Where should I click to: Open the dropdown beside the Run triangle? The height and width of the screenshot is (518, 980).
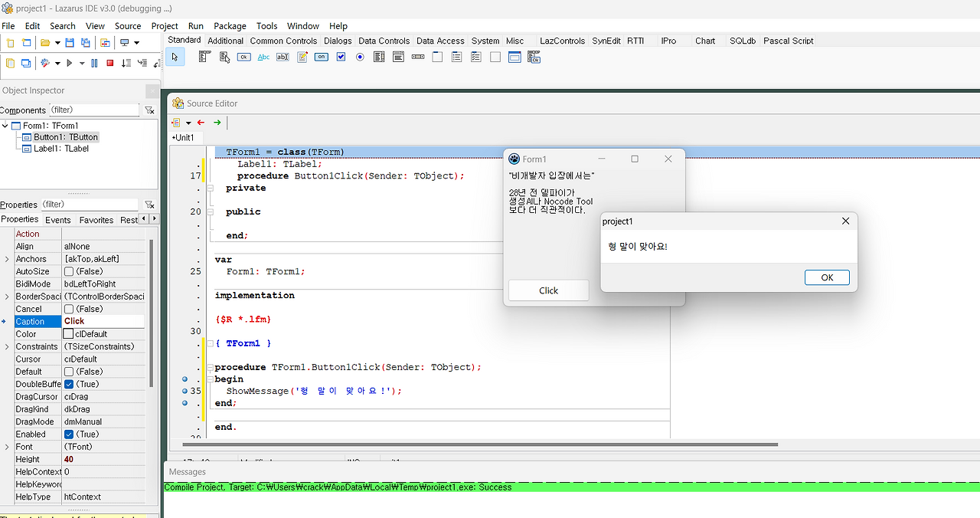pos(82,63)
